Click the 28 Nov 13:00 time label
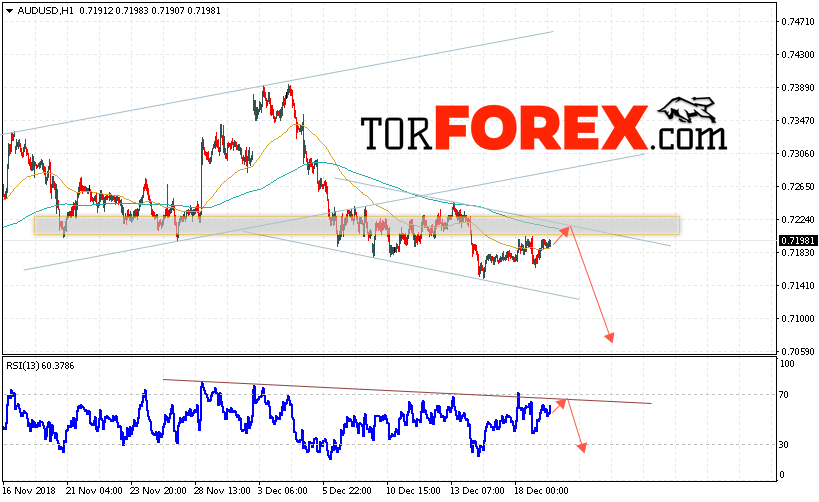The image size is (819, 502). [222, 491]
